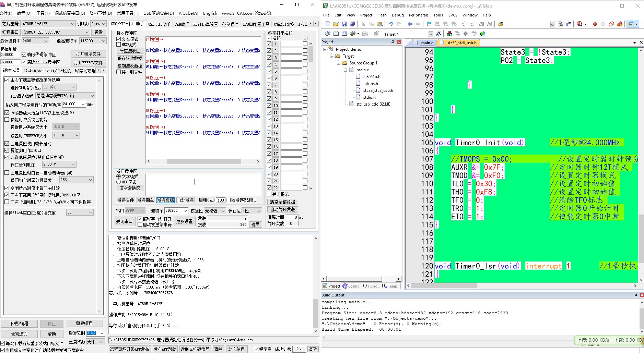Image resolution: width=644 pixels, height=353 pixels.
Task: Download to flash with the LOAD icon
Action: [376, 34]
